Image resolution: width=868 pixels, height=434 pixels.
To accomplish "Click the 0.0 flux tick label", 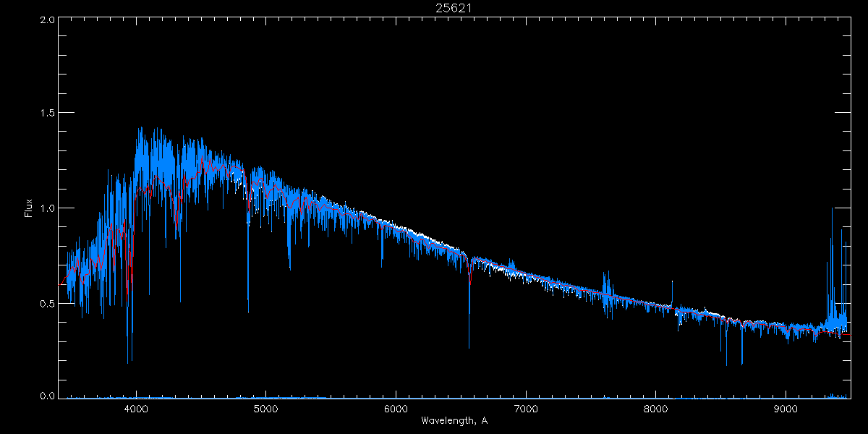I will click(x=48, y=396).
